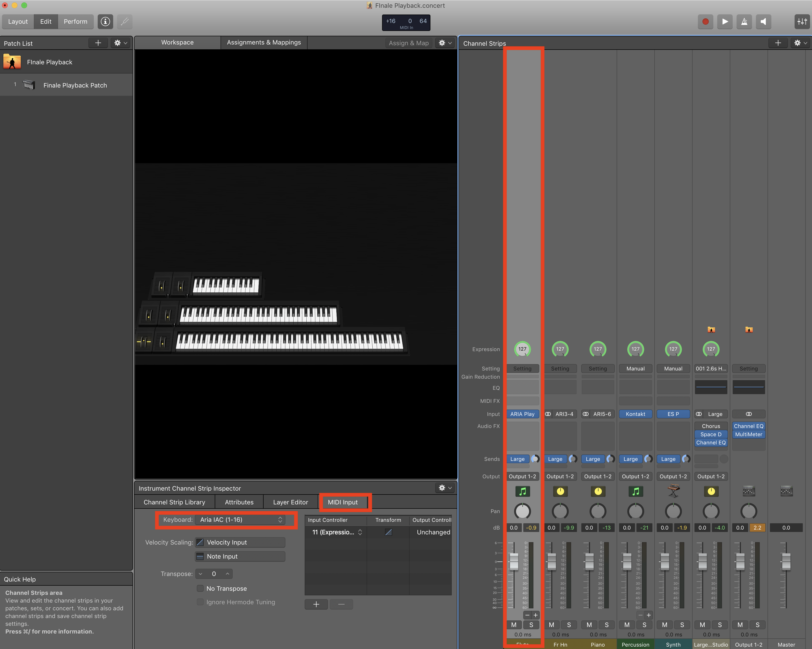The image size is (812, 649).
Task: Click the Flute Large send level knob
Action: (x=535, y=459)
